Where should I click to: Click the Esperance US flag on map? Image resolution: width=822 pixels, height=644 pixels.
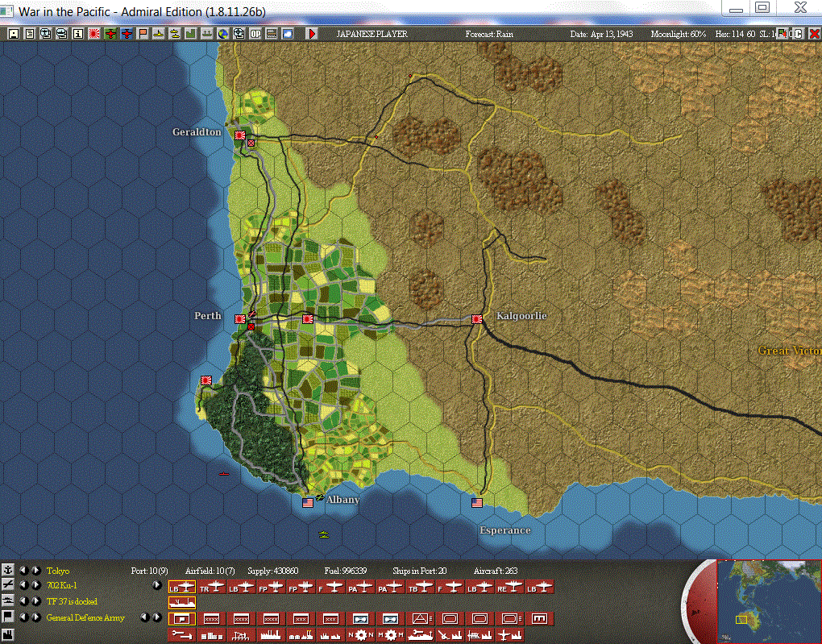pos(477,502)
